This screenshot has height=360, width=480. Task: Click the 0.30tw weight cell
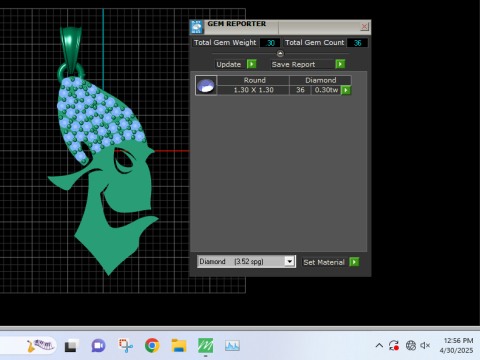click(326, 90)
